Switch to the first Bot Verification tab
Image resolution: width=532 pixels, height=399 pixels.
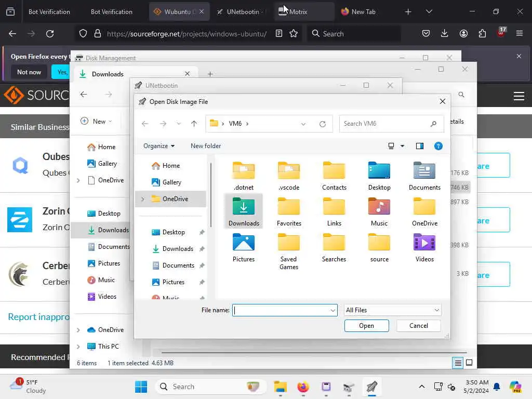click(49, 12)
